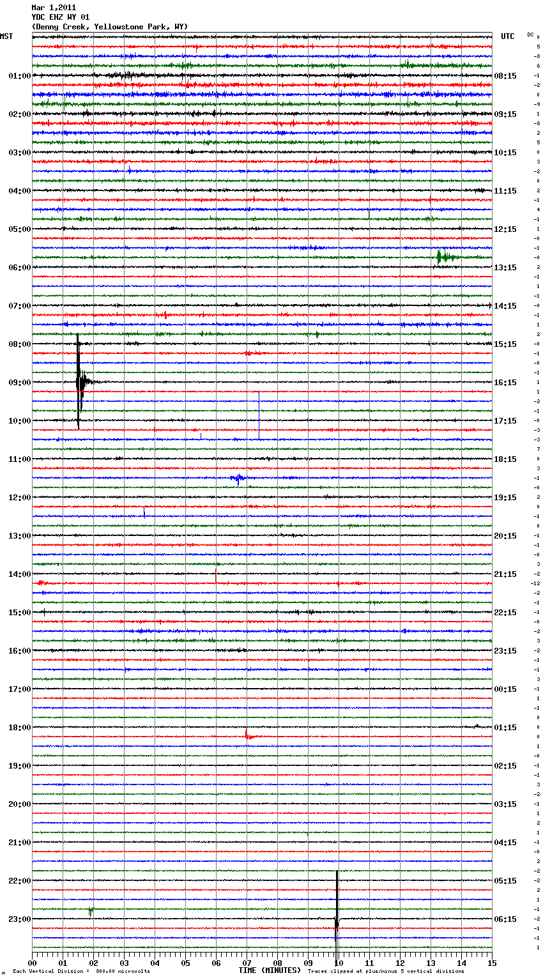The image size is (543, 980).
Task: Select the 16:00 MST time label
Action: point(20,651)
